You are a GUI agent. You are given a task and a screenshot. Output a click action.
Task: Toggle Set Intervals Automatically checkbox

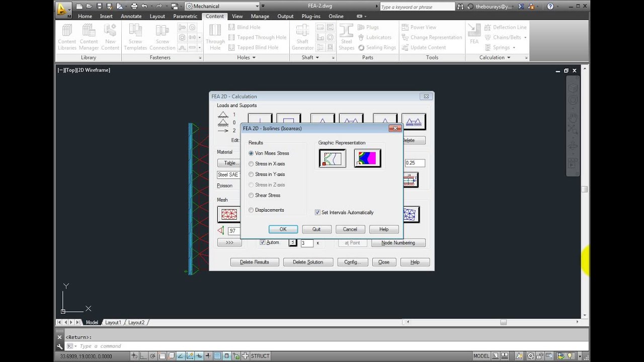tap(317, 213)
